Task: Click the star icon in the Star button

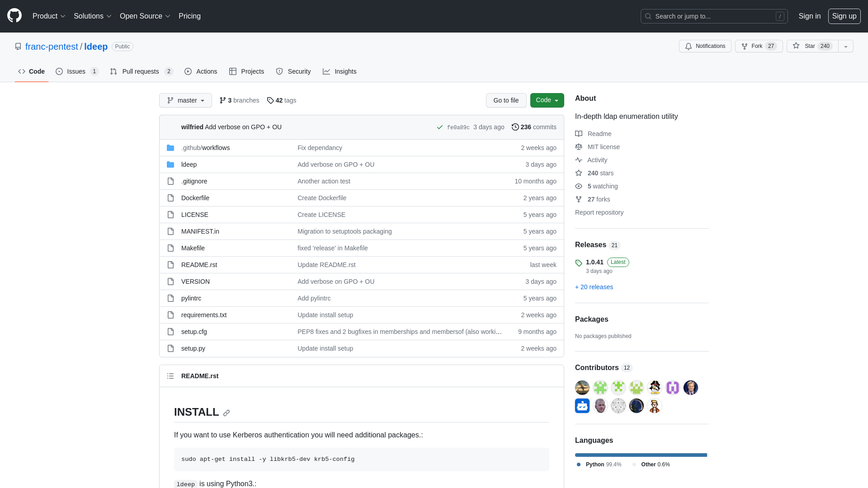Action: coord(796,46)
